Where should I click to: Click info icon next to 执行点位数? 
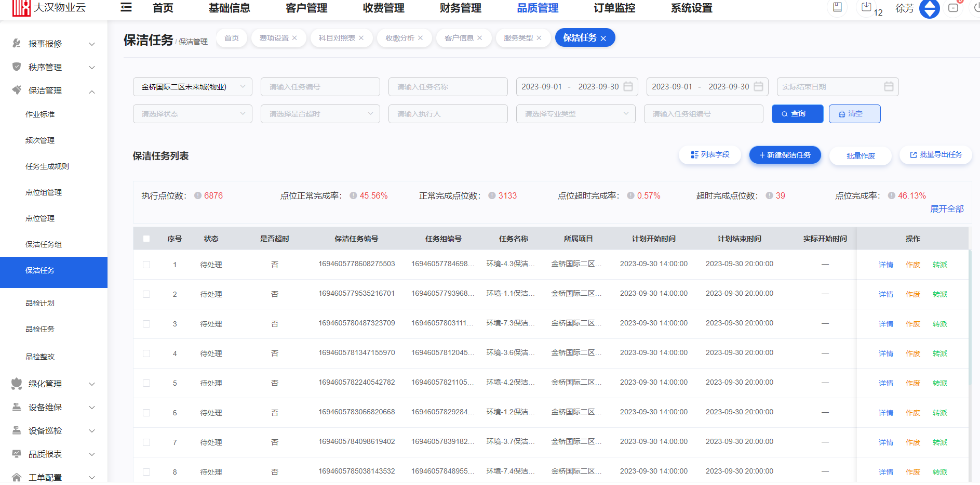(198, 196)
